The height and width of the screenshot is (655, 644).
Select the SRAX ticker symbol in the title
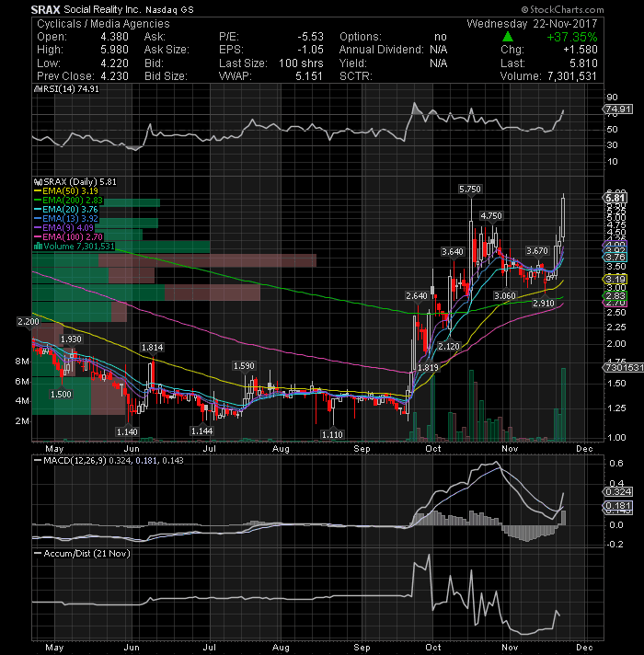click(x=45, y=9)
